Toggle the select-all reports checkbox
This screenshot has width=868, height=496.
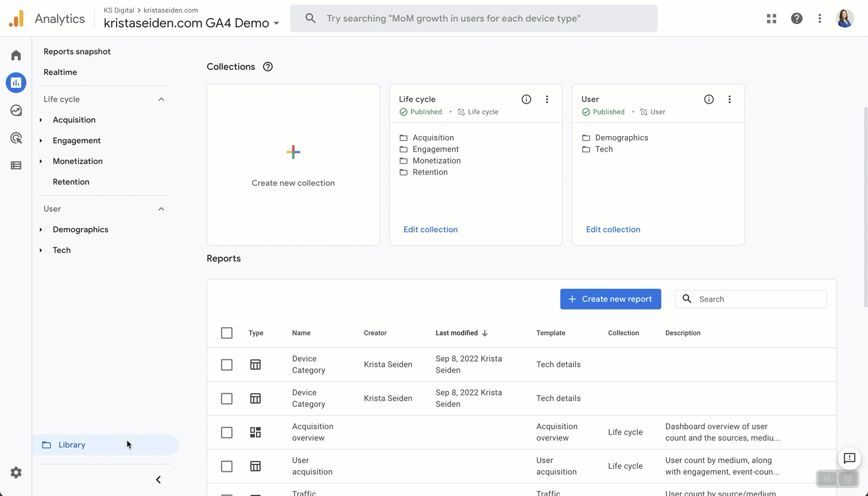(x=227, y=333)
